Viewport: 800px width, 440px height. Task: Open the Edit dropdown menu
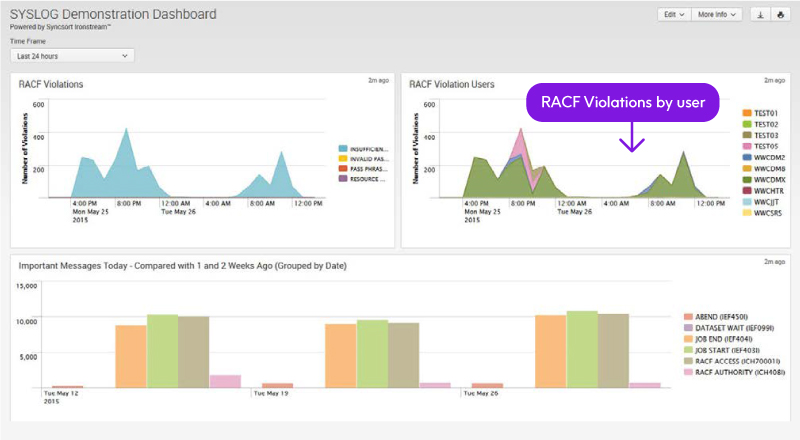coord(674,15)
